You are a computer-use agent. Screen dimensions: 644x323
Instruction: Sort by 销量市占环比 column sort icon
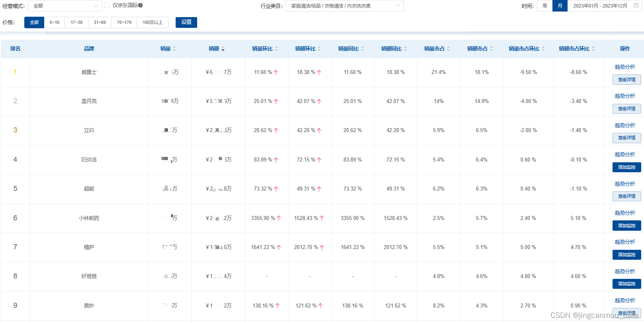click(543, 49)
